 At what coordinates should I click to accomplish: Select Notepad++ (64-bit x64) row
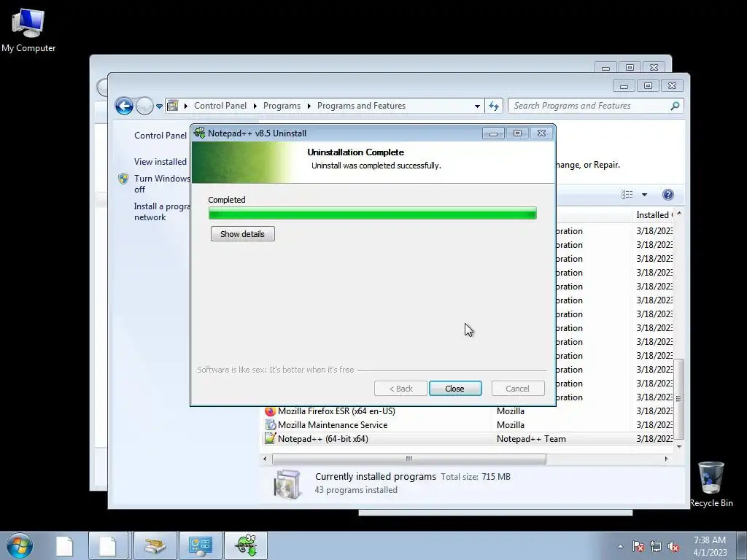[x=468, y=438]
